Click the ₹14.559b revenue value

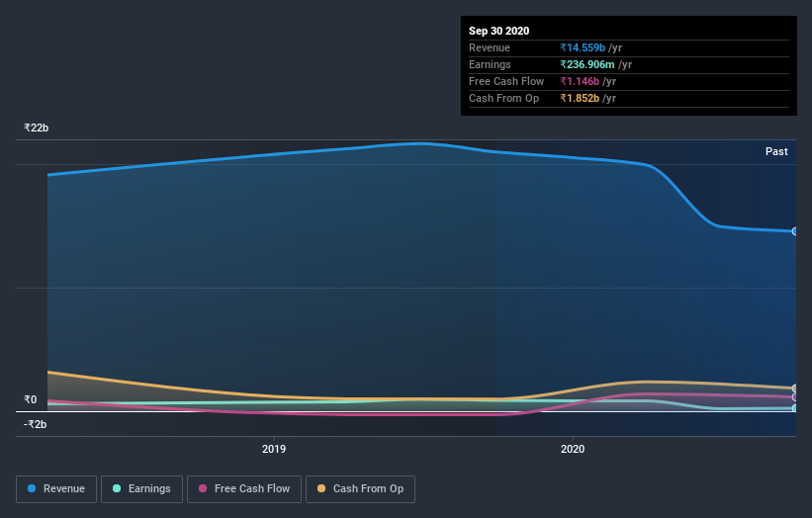click(583, 47)
